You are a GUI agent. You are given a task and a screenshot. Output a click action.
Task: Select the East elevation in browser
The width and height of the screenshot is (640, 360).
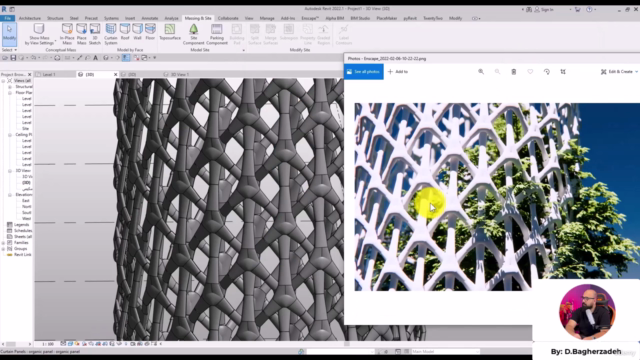(26, 201)
